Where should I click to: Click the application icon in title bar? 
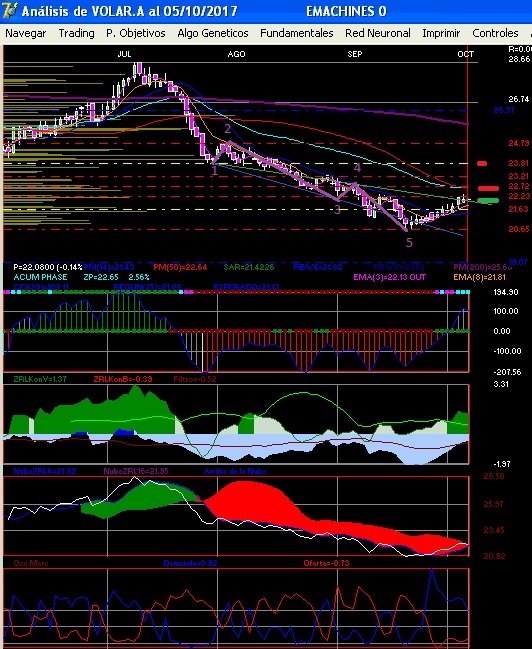9,10
